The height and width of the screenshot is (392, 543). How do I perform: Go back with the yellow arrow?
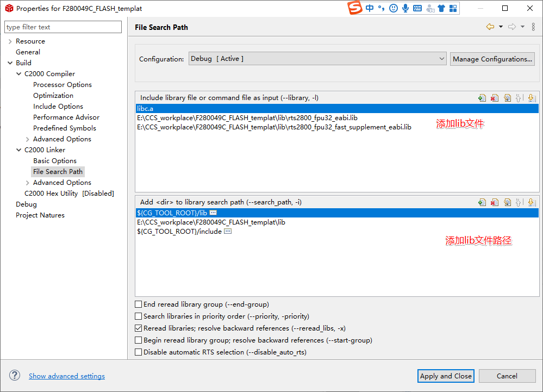click(x=490, y=27)
